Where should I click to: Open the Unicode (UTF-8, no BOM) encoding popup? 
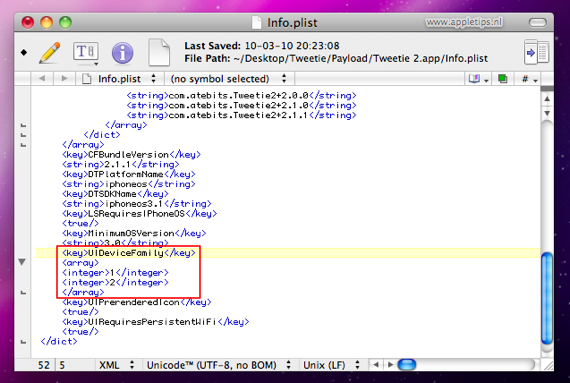[x=219, y=365]
